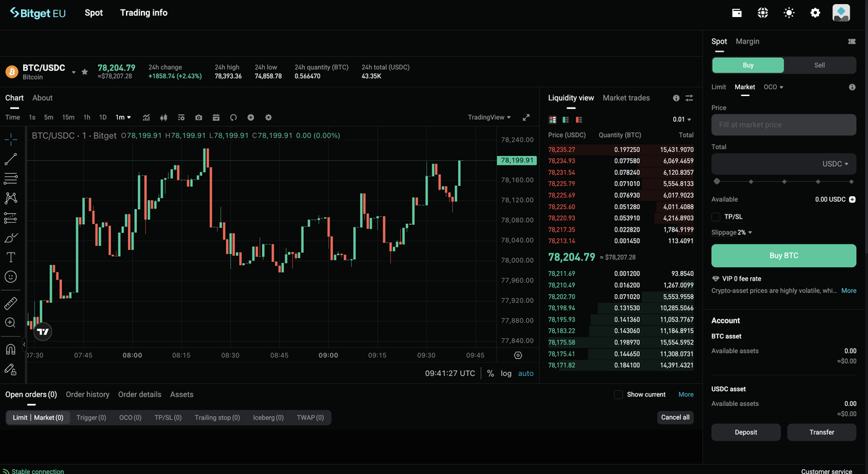The image size is (868, 474).
Task: Open the language globe icon
Action: (x=762, y=13)
